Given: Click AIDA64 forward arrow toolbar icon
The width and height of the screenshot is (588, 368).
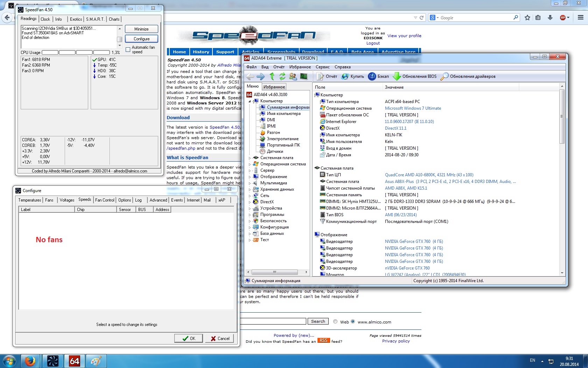Looking at the screenshot, I should tap(261, 76).
